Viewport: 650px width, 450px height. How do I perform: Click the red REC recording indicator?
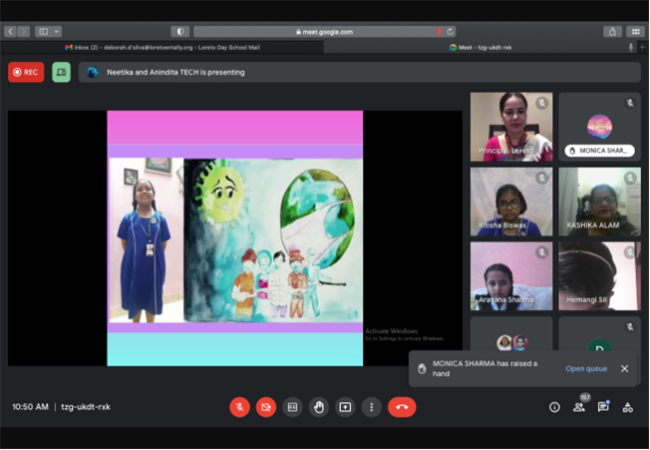tap(26, 72)
